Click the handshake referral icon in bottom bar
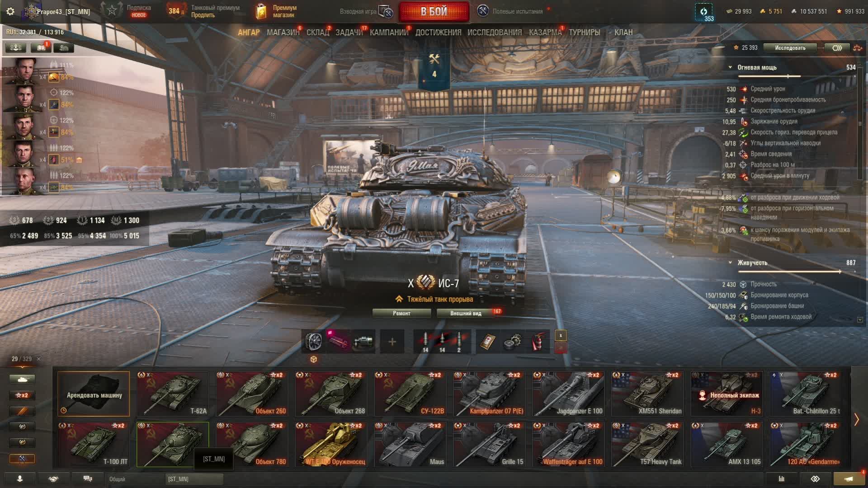 (x=54, y=479)
